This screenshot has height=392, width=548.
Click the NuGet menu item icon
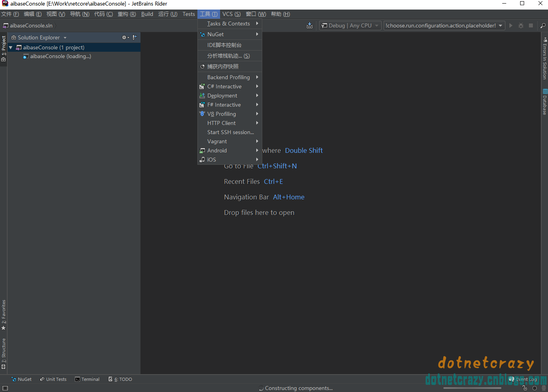pos(202,35)
